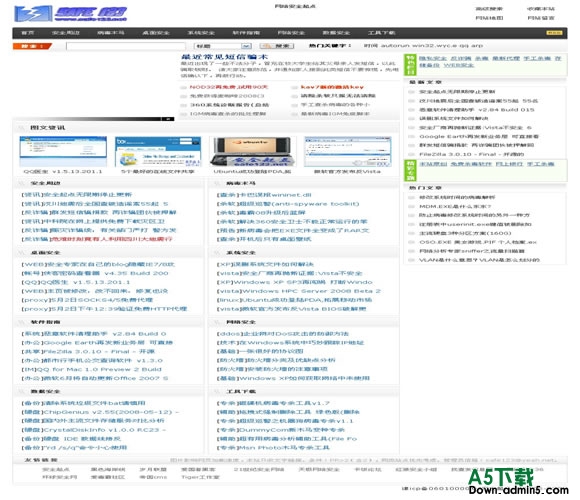Open the link about EXE files becoming RAR
The height and width of the screenshot is (500, 580).
[293, 230]
